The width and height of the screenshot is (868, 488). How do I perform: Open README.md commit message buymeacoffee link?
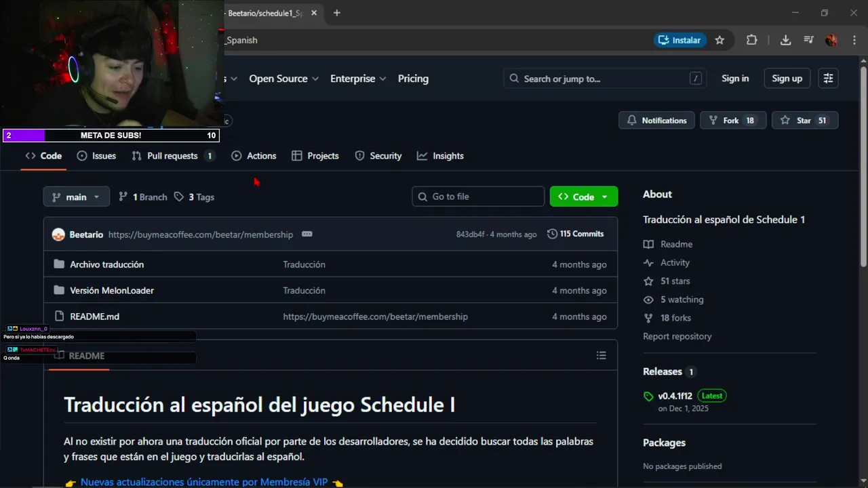(x=375, y=317)
